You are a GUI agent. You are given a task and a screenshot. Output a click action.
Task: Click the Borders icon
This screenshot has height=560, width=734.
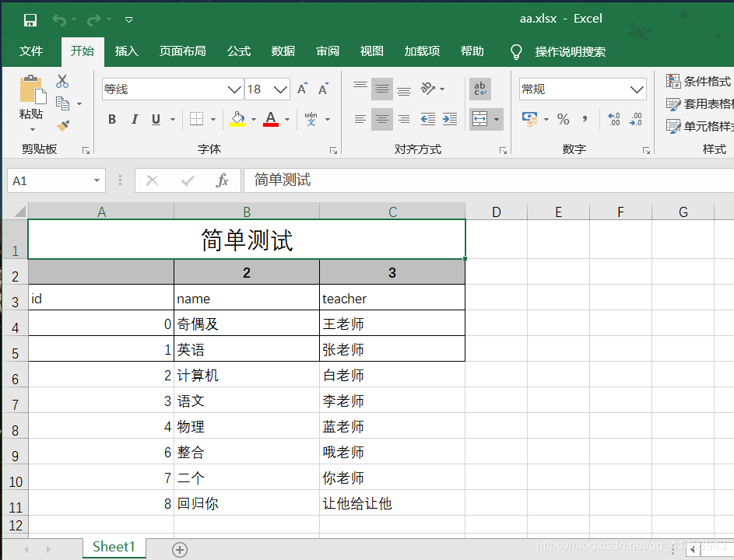196,119
